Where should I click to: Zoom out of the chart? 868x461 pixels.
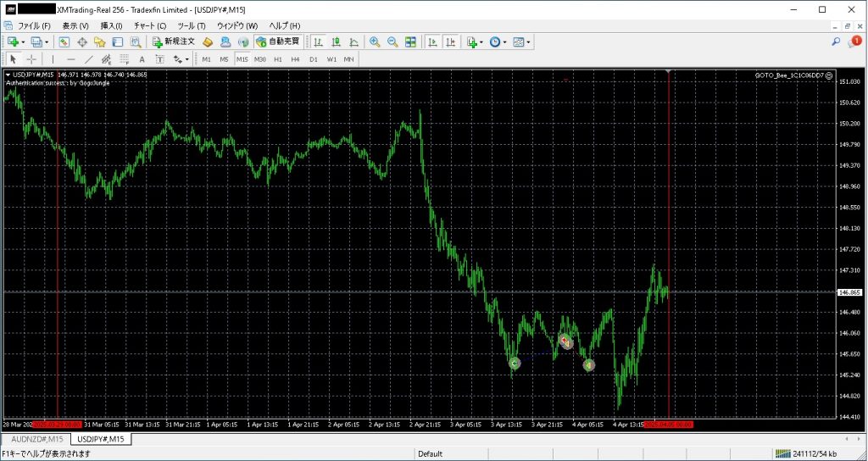coord(392,42)
